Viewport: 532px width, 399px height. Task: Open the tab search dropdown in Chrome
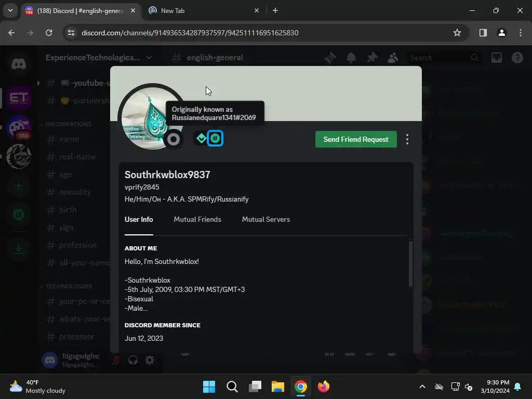coord(10,10)
